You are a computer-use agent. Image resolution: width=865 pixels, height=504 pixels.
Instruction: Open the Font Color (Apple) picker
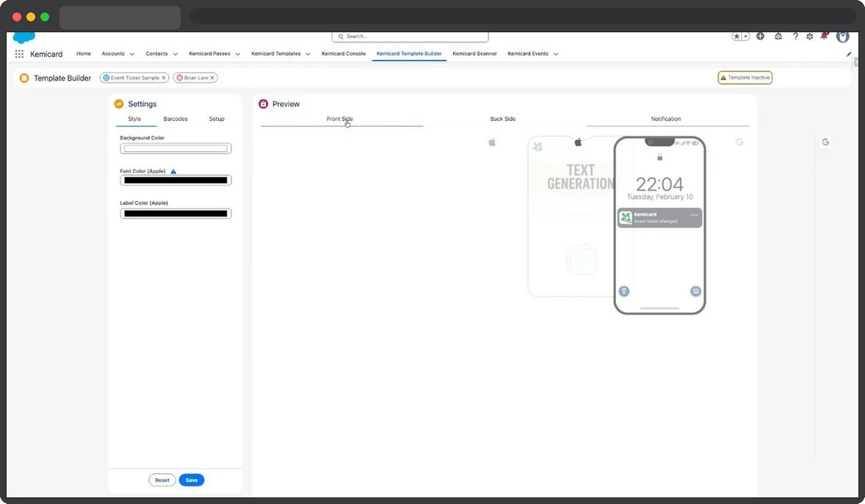[x=175, y=180]
